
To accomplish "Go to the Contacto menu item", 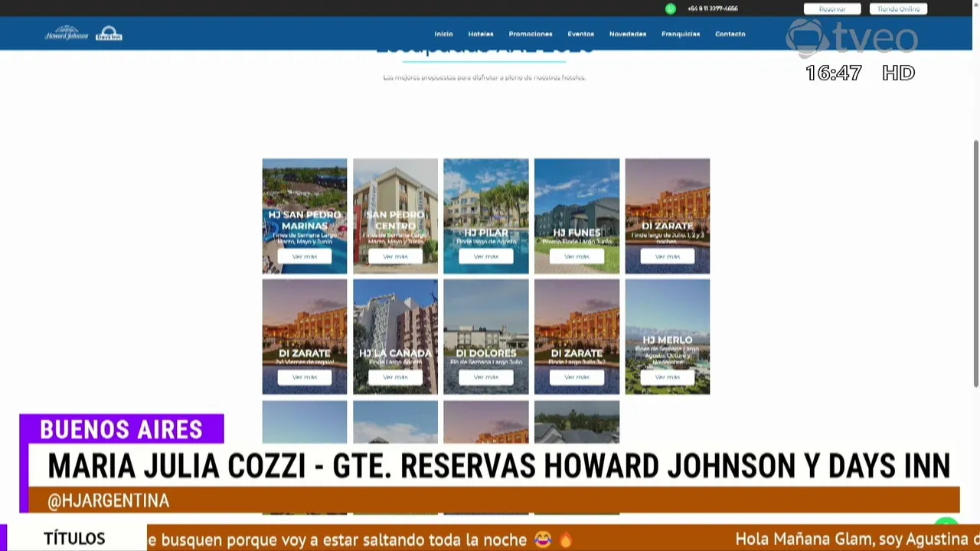I will (x=730, y=34).
